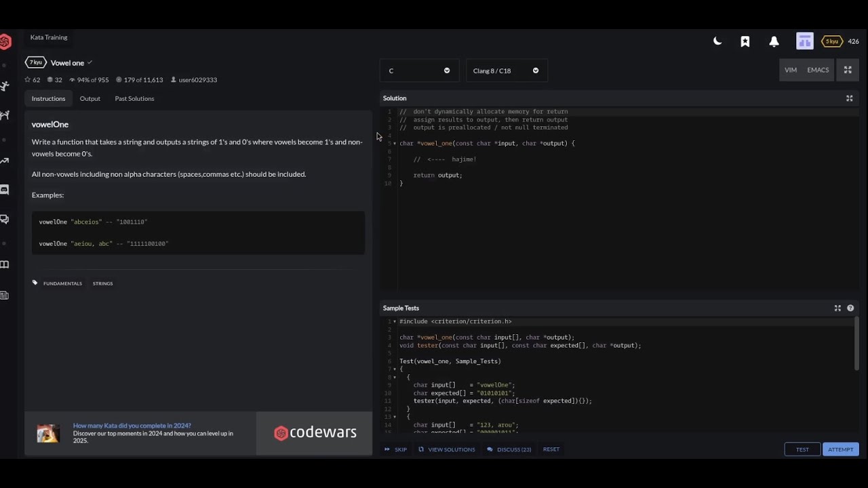Click SKIP to skip this kata
Screen dimensions: 868x488
(x=395, y=449)
